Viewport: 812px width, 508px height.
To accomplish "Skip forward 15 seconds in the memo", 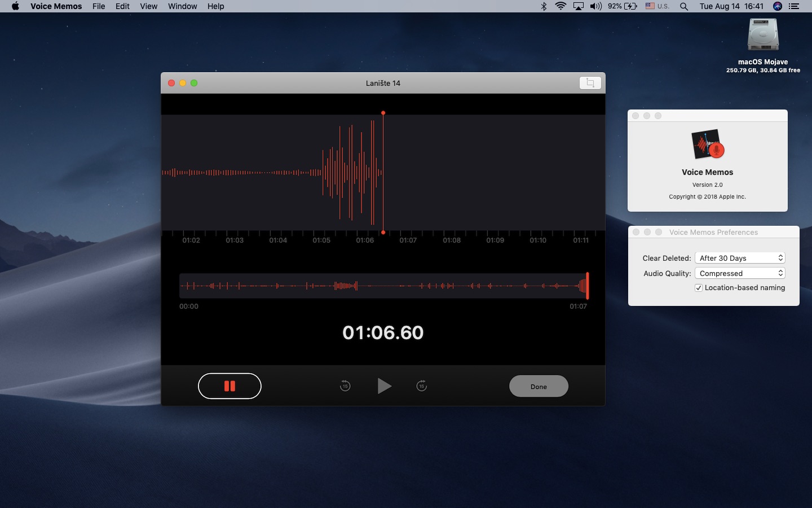I will pos(422,386).
